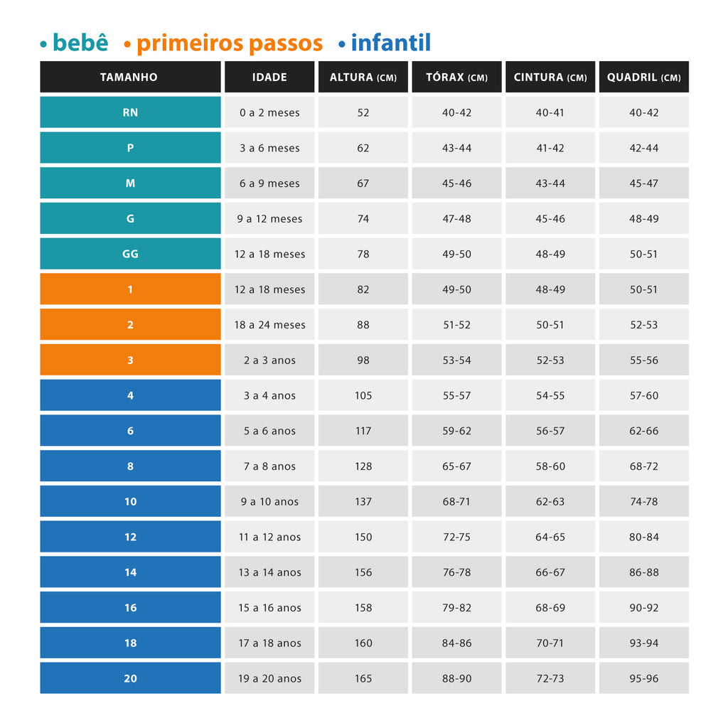The image size is (728, 728).
Task: Click the hip value 95-96 cell
Action: point(643,678)
